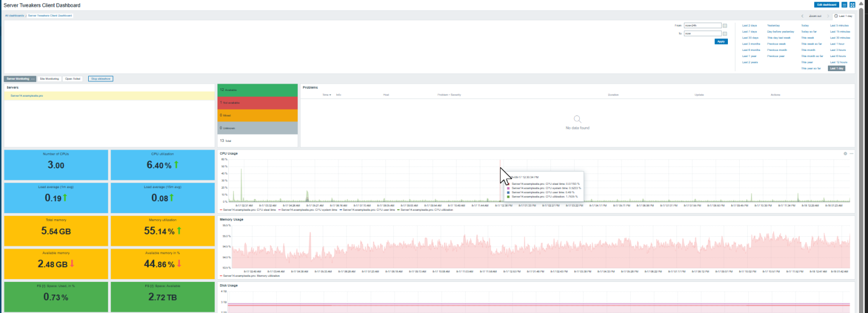868x313 pixels.
Task: Shift time range back with left arrow
Action: click(802, 16)
